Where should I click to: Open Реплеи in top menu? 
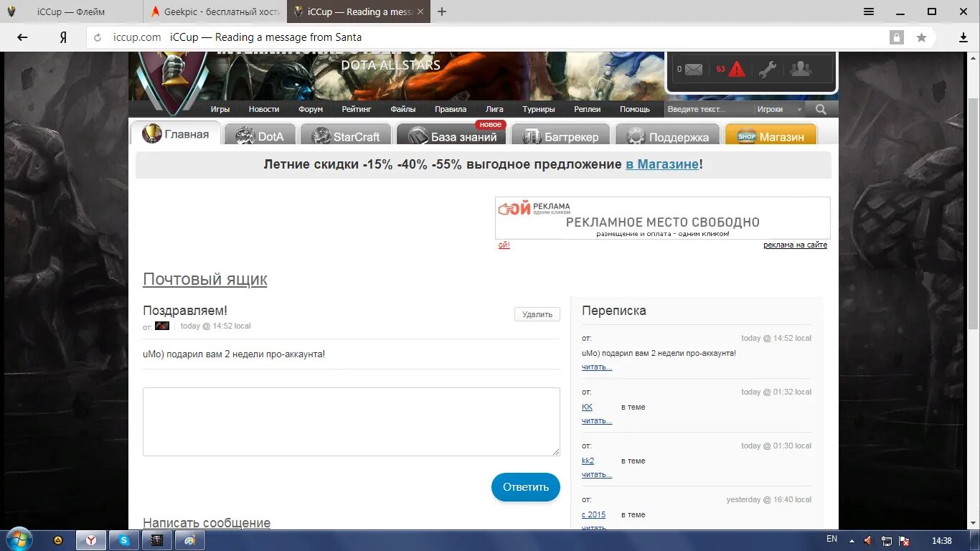tap(588, 109)
